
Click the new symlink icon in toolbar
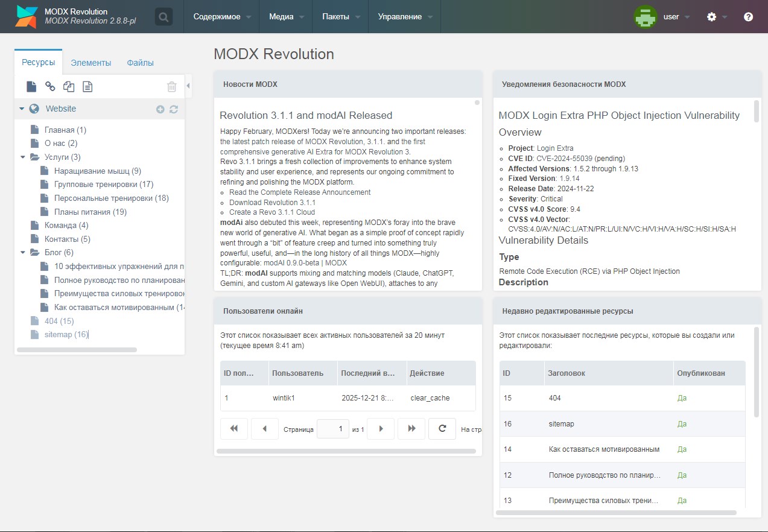tap(69, 87)
